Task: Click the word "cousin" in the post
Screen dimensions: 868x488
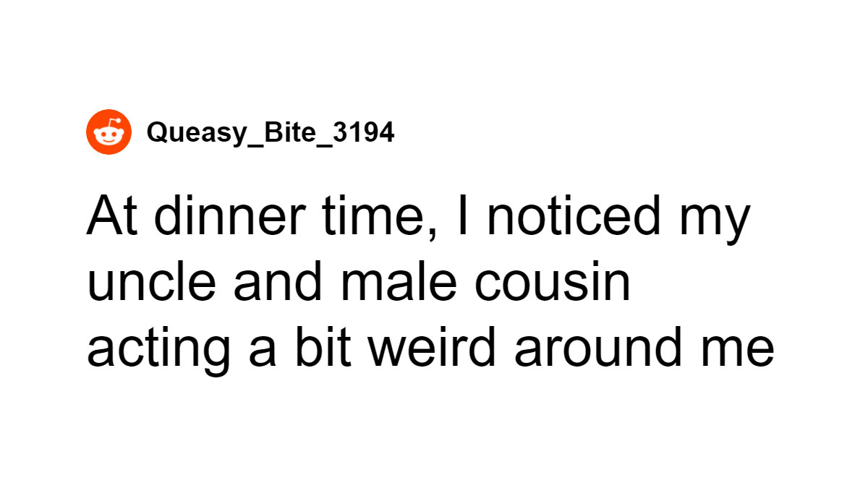Action: coord(552,283)
